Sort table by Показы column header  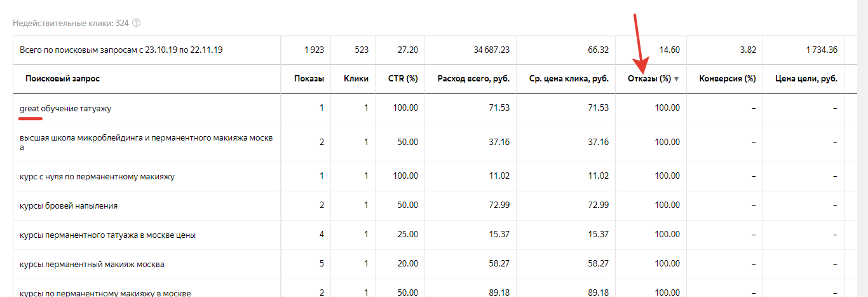pyautogui.click(x=309, y=79)
